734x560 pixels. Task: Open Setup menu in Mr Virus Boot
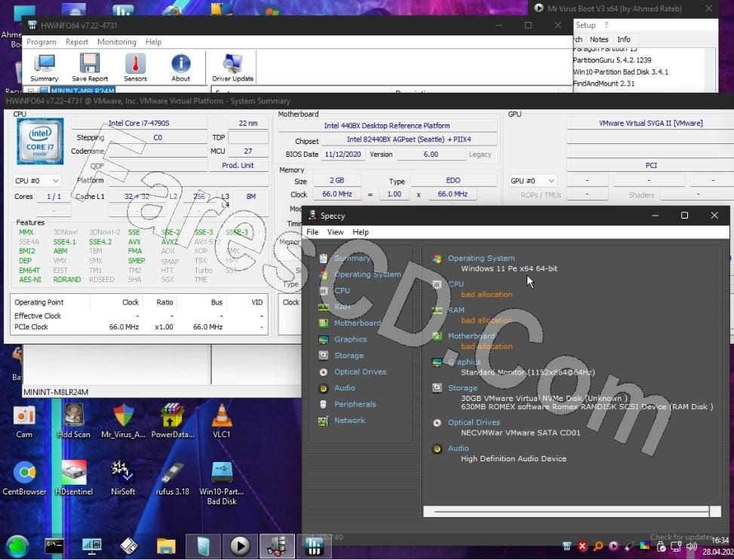point(585,26)
